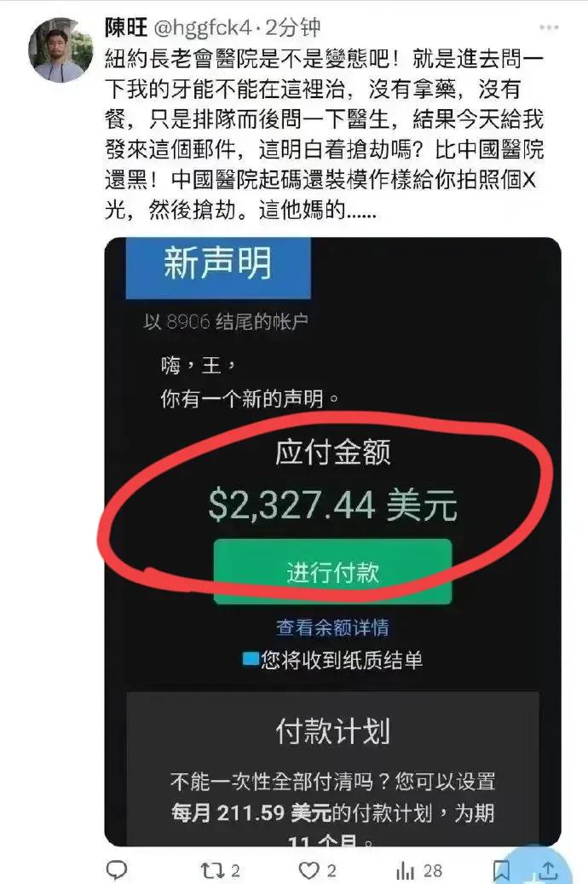This screenshot has width=588, height=884.
Task: Open 陳旺's profile avatar
Action: (x=61, y=49)
